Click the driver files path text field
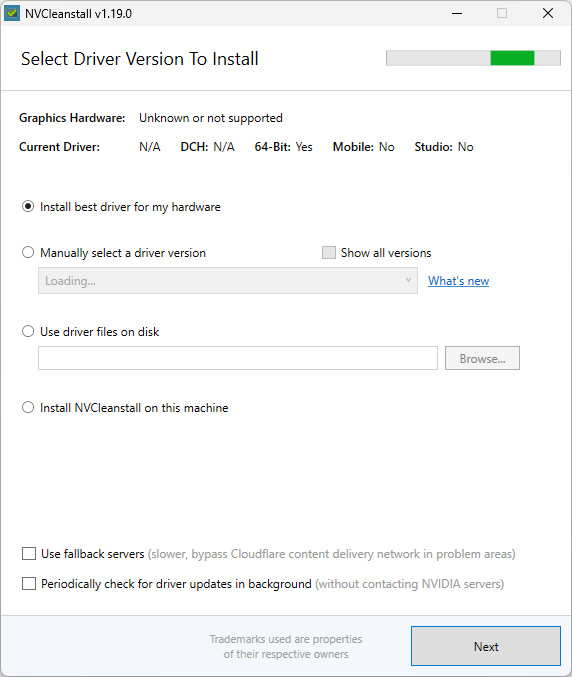 tap(238, 358)
